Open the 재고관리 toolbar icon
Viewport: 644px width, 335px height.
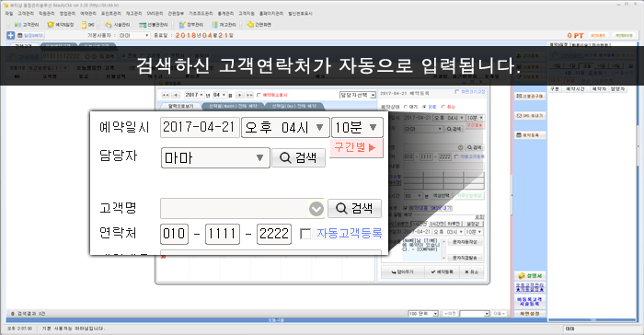pyautogui.click(x=214, y=25)
